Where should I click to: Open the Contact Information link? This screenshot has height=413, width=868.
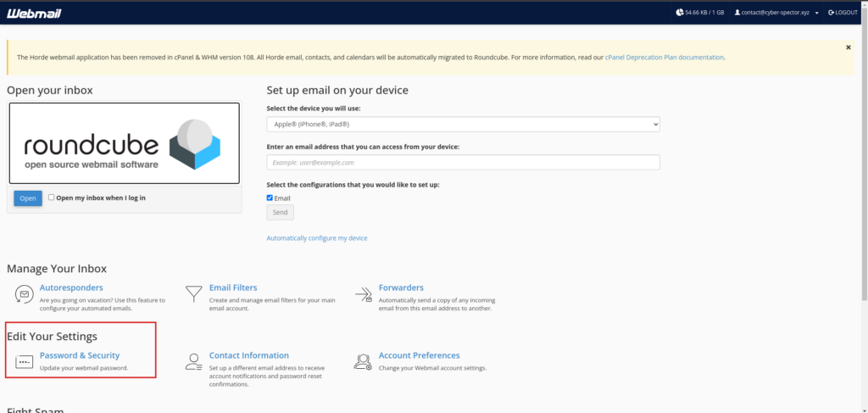pyautogui.click(x=249, y=355)
